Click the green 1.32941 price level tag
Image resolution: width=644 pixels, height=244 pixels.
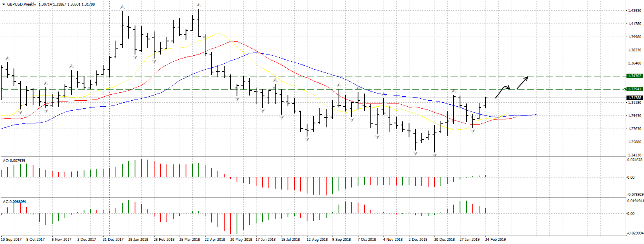point(634,89)
